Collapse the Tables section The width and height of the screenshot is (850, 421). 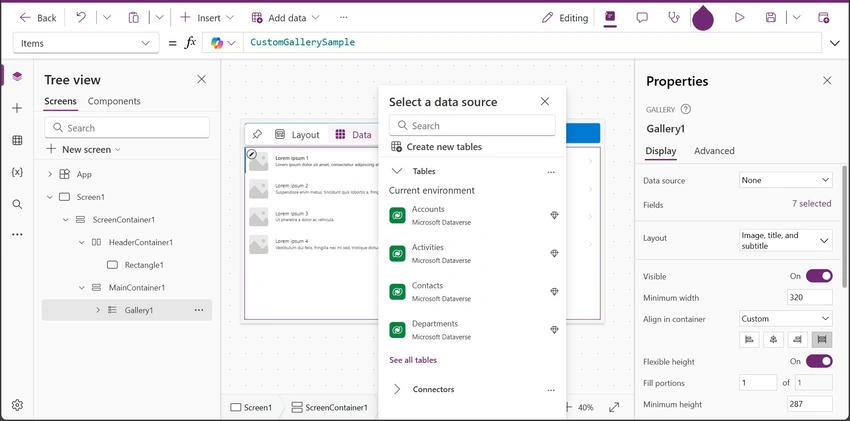coord(397,171)
